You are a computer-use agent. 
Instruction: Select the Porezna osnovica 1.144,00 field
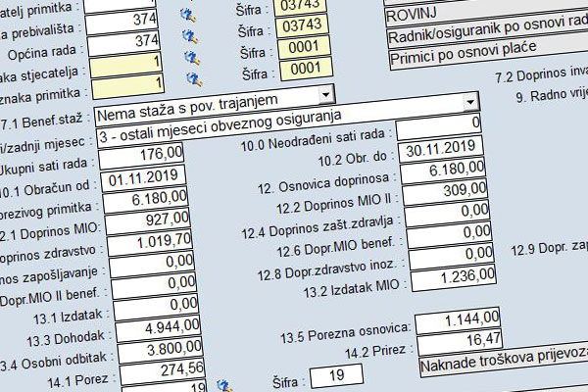point(455,321)
